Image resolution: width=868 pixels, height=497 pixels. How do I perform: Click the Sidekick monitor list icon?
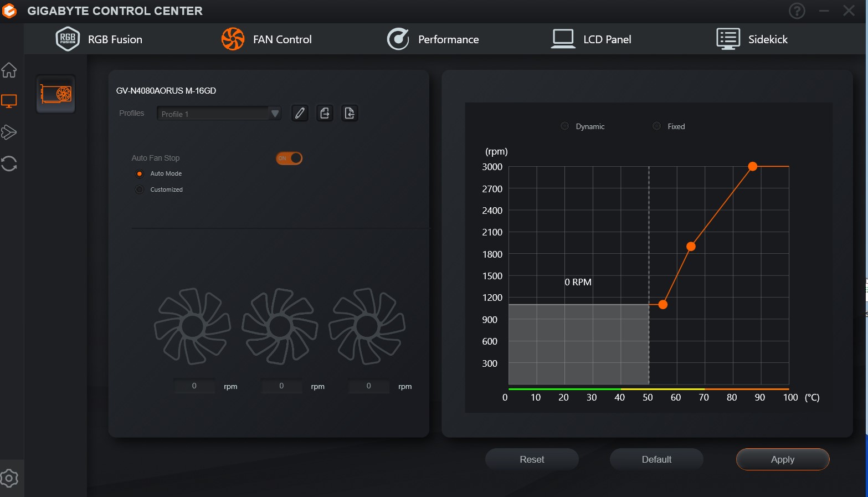[x=728, y=39]
